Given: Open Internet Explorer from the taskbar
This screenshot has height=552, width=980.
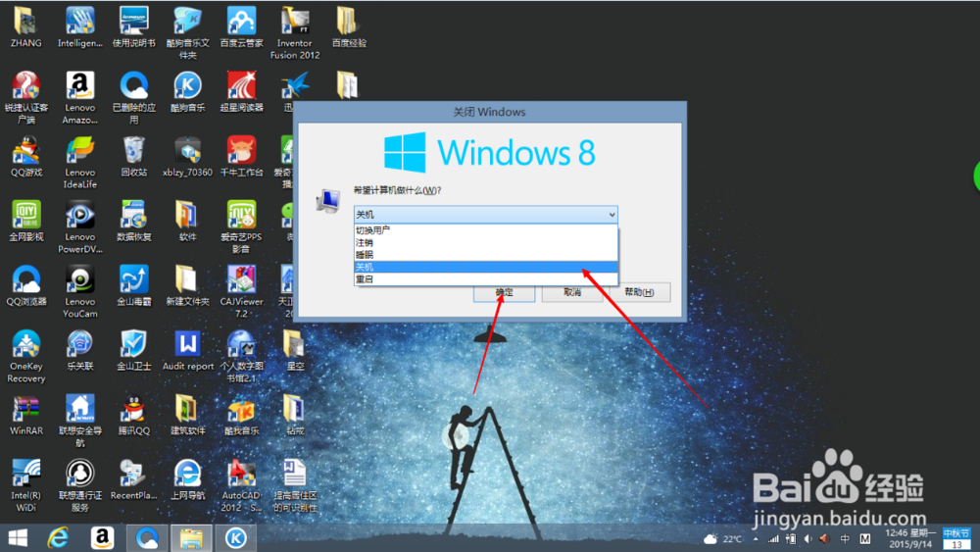Looking at the screenshot, I should 58,537.
